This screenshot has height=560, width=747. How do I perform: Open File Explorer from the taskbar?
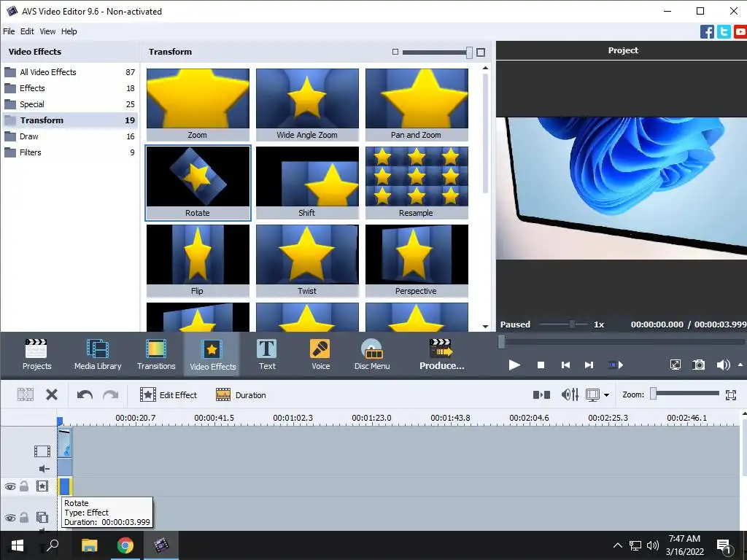(90, 545)
